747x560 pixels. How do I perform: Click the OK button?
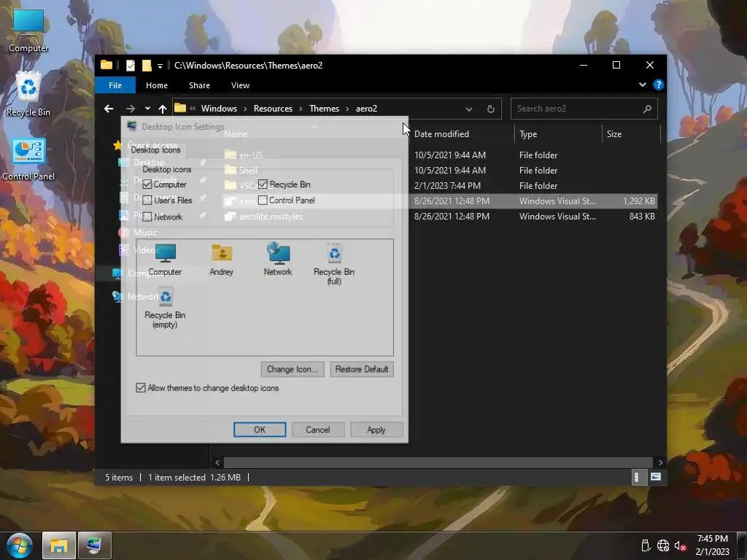260,429
